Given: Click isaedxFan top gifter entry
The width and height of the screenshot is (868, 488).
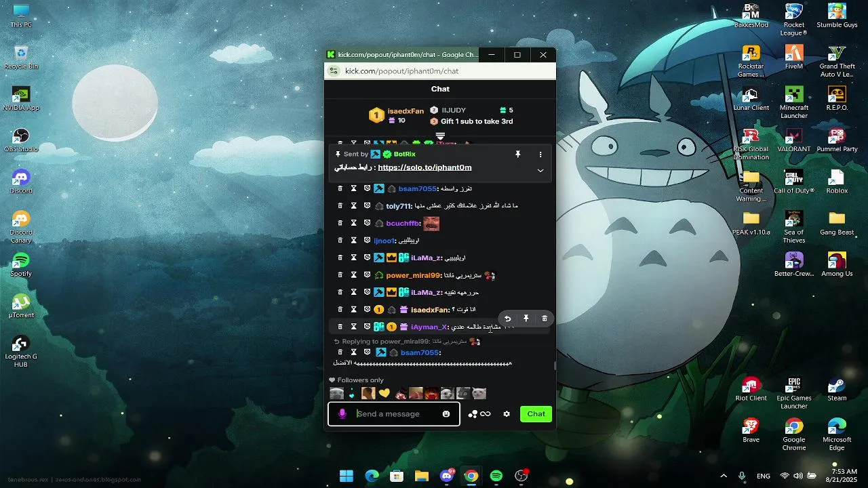Looking at the screenshot, I should click(x=397, y=115).
